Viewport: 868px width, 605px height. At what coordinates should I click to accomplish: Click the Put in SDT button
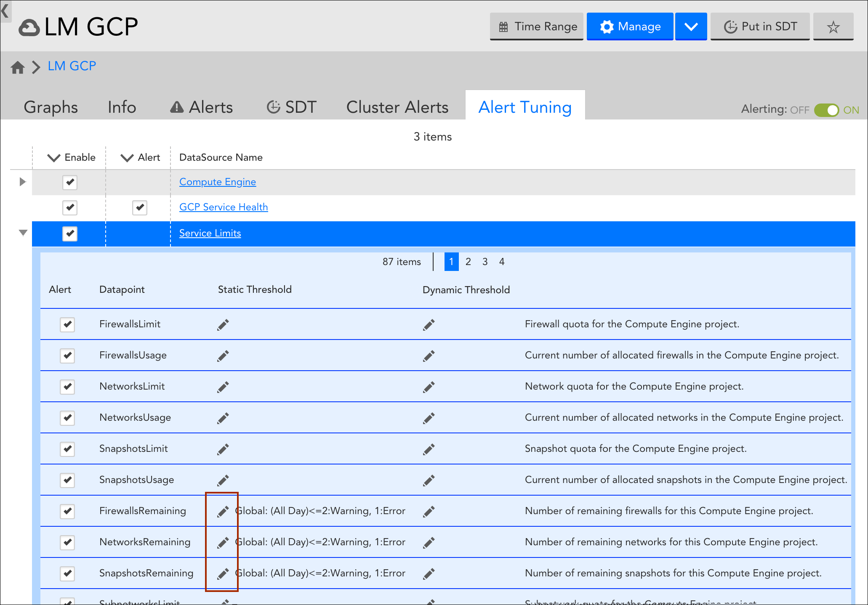760,27
